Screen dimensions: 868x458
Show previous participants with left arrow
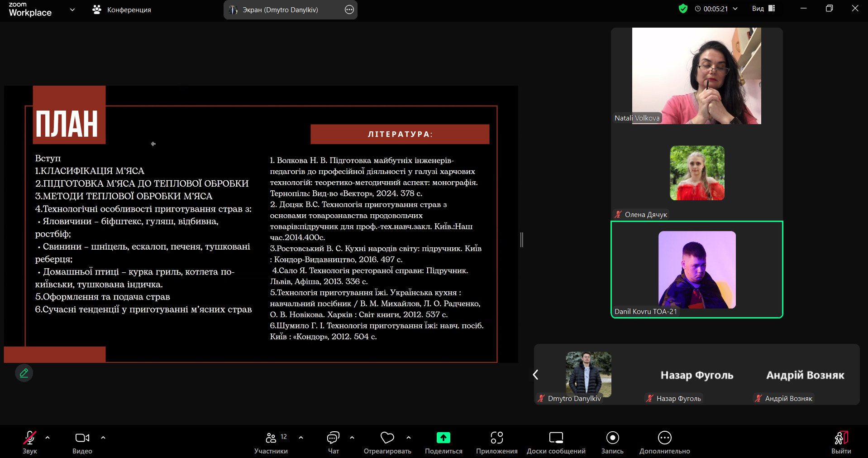pyautogui.click(x=536, y=375)
